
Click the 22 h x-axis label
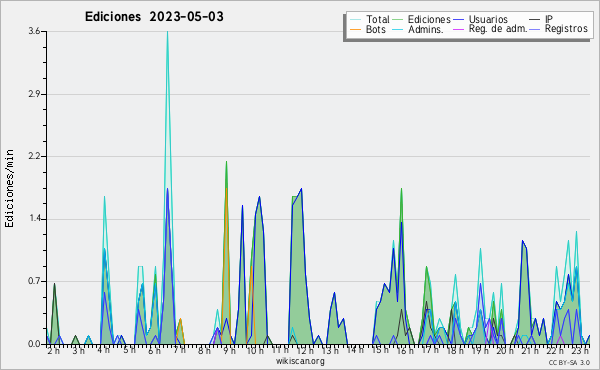(556, 350)
